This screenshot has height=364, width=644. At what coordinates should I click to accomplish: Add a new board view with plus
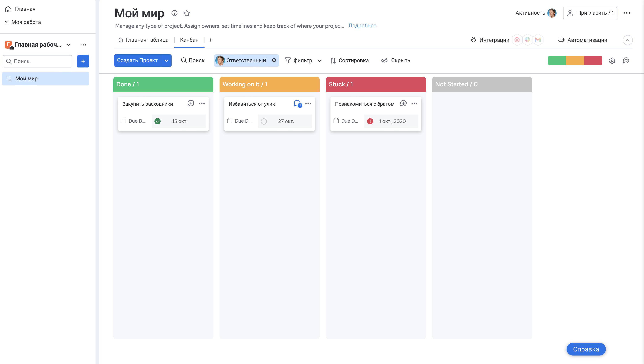click(x=210, y=40)
